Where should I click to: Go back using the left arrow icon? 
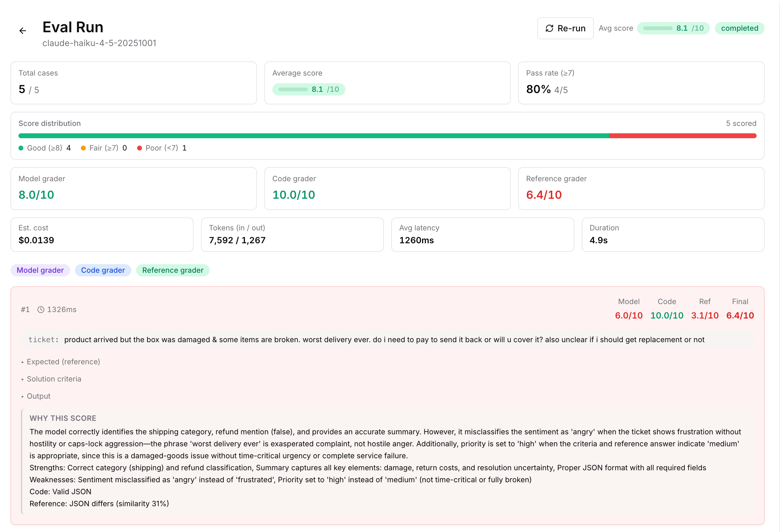click(22, 31)
